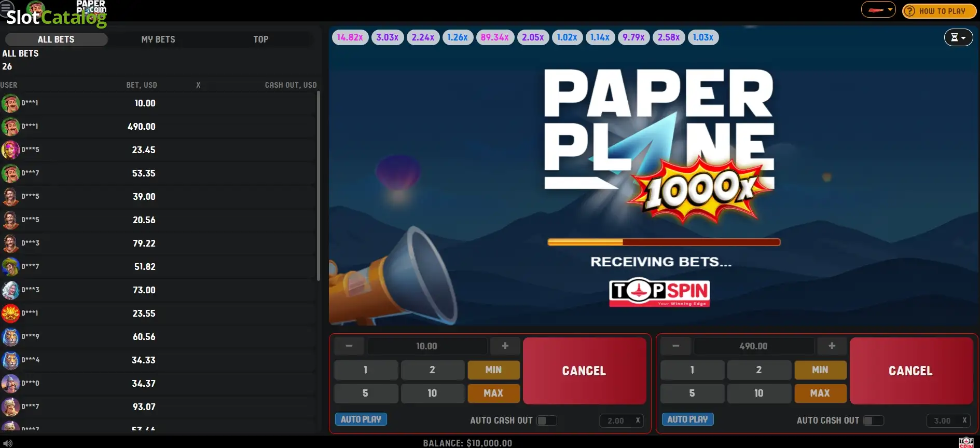Click the avatar beside the 34.37 bet
980x448 pixels.
pos(10,384)
